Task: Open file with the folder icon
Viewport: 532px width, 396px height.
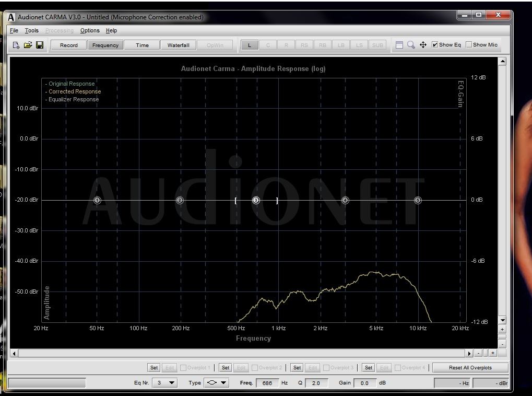Action: [x=28, y=45]
